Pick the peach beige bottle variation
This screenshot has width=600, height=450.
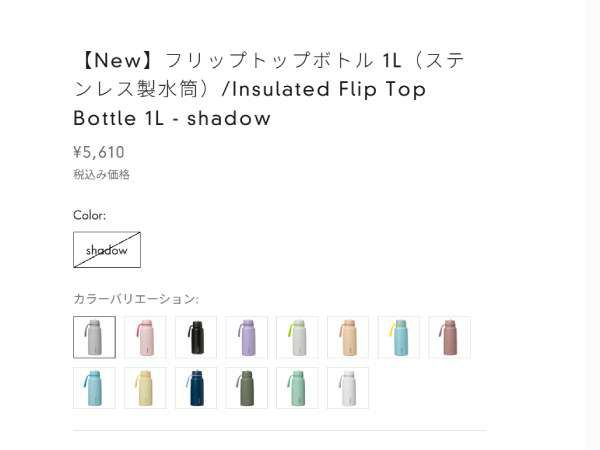coord(348,337)
